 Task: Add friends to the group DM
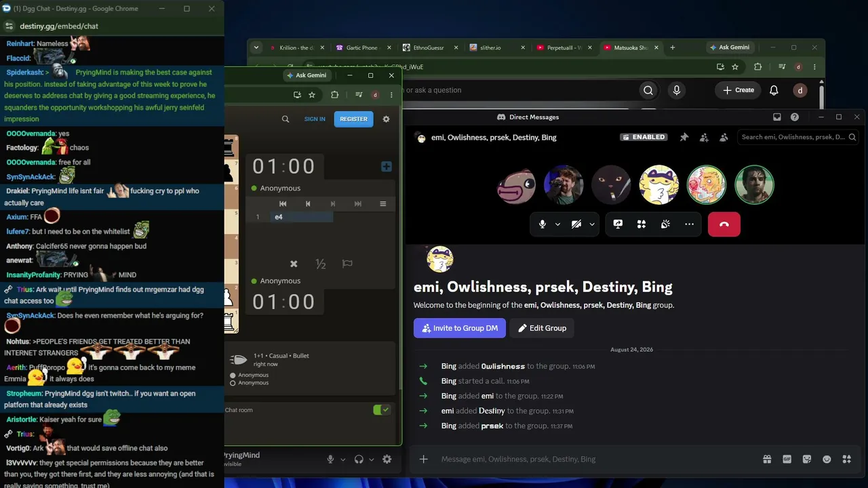[x=704, y=137]
